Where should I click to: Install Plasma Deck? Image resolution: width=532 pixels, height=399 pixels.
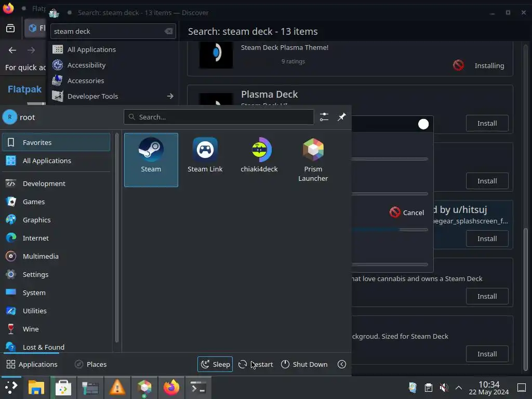[x=487, y=123]
